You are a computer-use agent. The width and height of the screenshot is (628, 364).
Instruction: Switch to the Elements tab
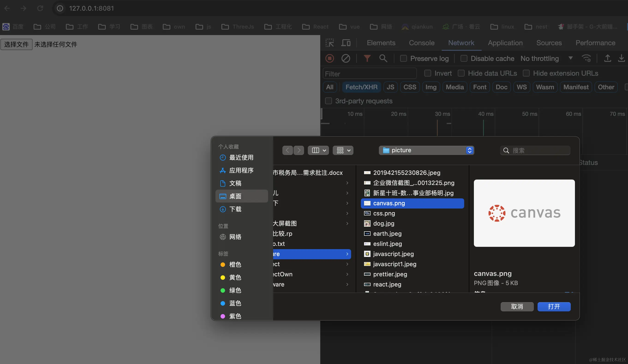click(x=381, y=43)
